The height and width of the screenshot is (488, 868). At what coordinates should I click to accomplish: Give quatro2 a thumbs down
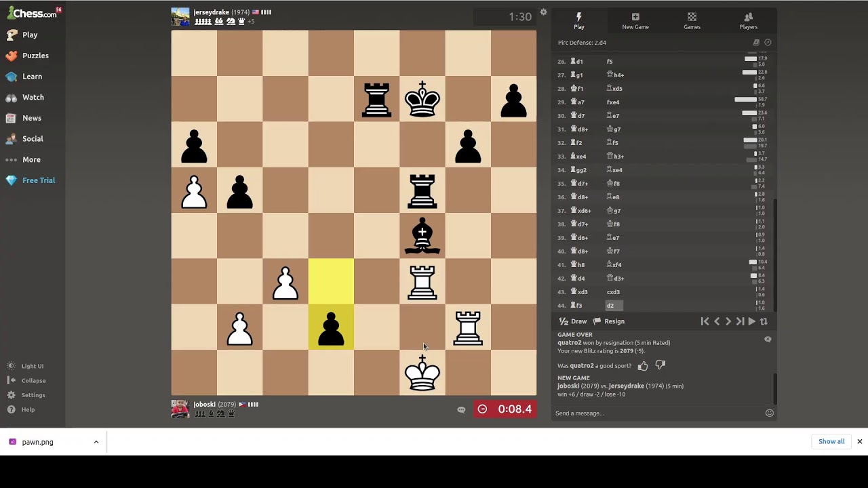click(660, 365)
